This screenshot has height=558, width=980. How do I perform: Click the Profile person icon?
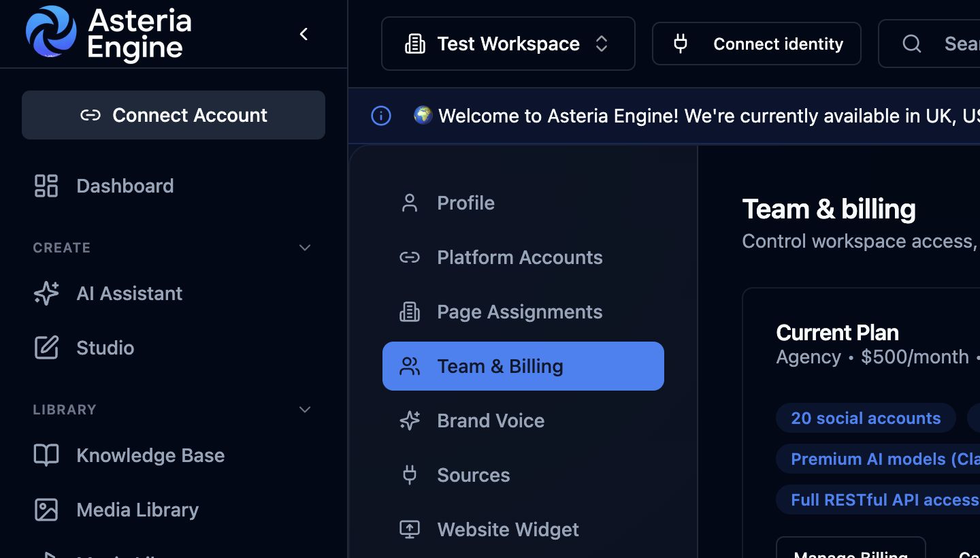coord(410,203)
